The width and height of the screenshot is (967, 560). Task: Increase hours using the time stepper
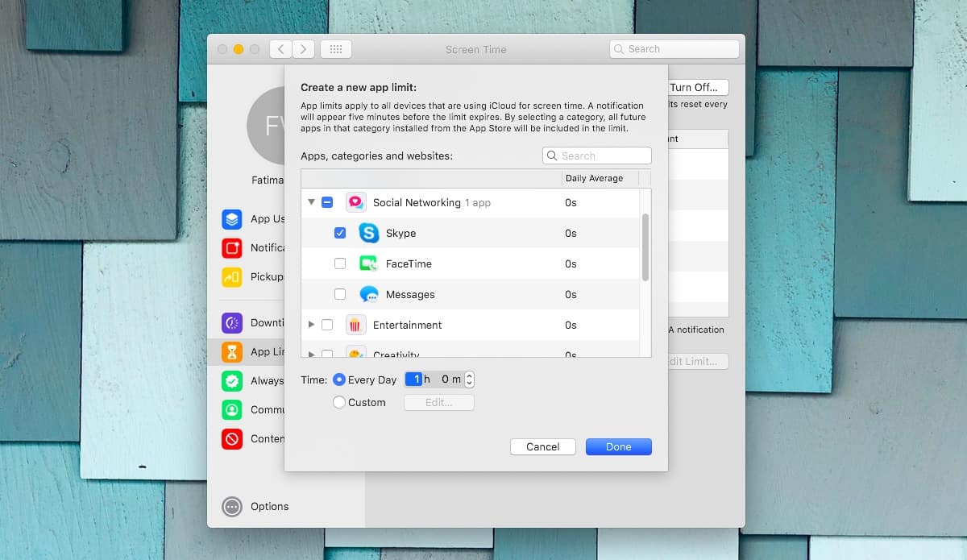(x=470, y=374)
